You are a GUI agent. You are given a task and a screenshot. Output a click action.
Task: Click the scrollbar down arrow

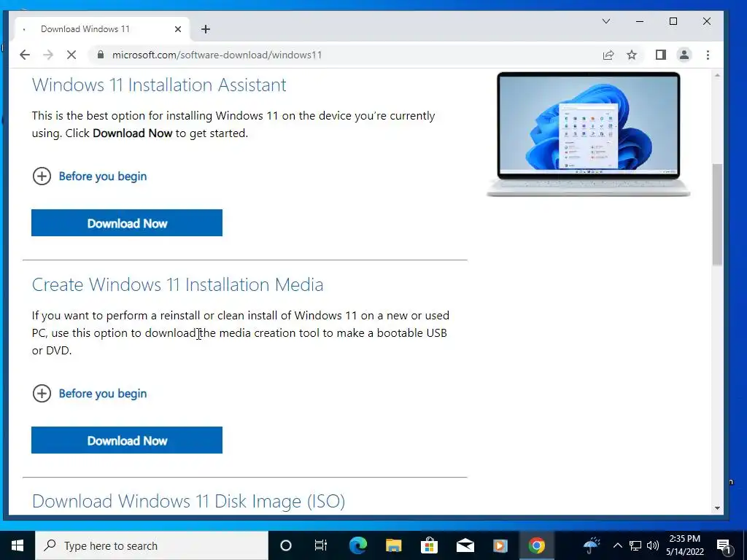coord(718,508)
